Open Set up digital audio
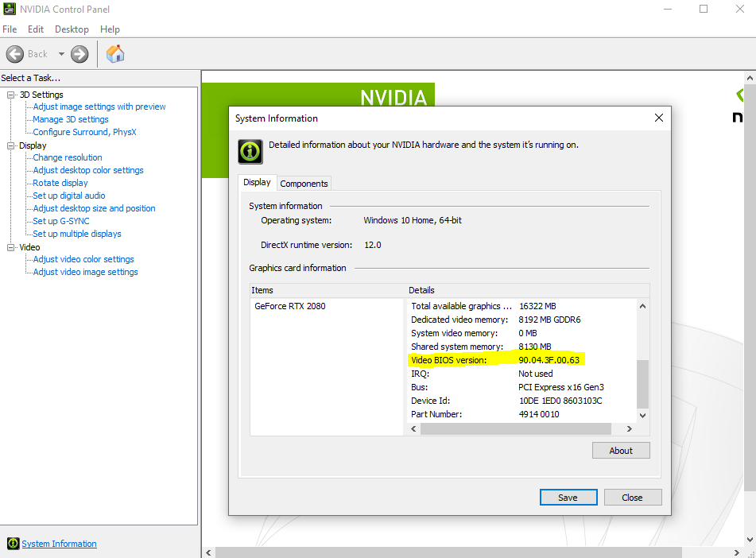The width and height of the screenshot is (756, 558). click(69, 196)
